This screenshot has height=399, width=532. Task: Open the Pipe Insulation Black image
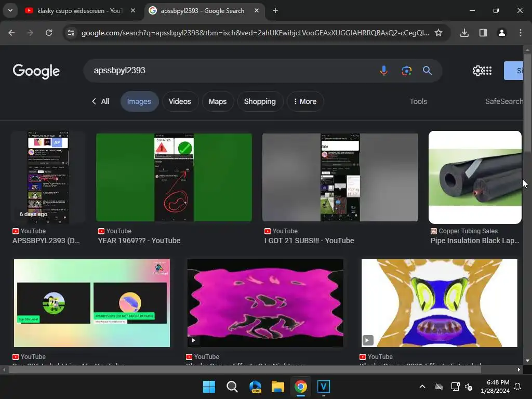click(475, 177)
